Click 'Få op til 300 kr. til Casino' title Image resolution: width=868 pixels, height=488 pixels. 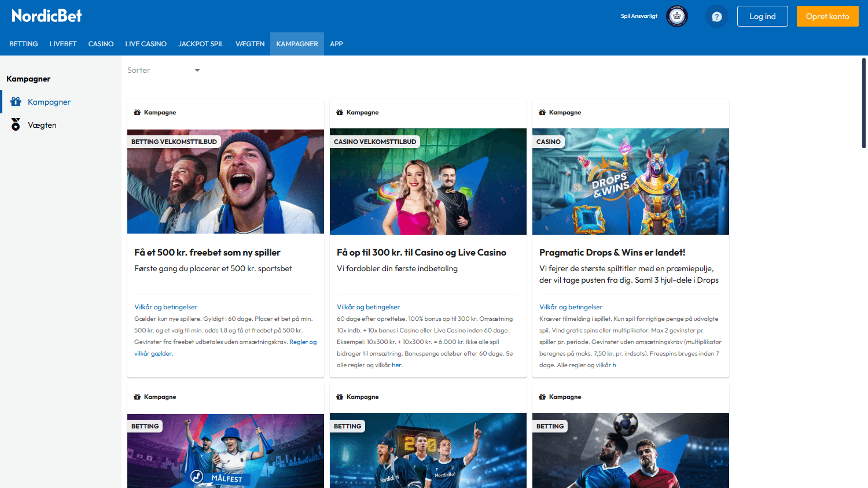pos(421,253)
